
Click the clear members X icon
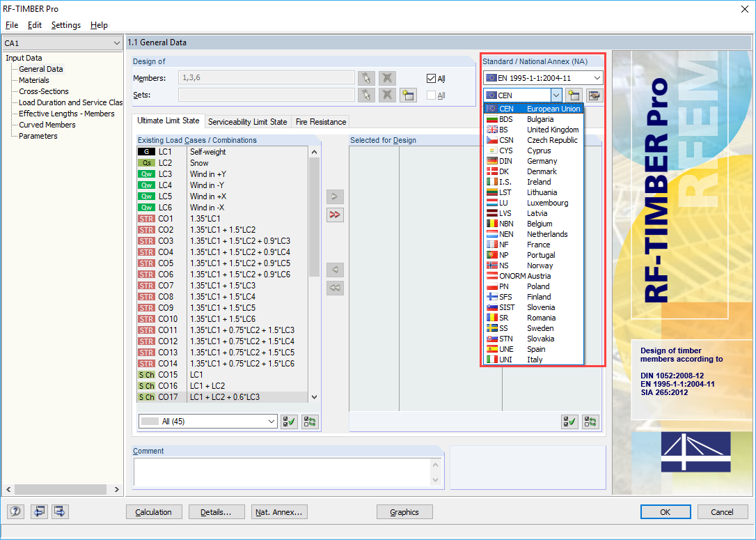(387, 78)
